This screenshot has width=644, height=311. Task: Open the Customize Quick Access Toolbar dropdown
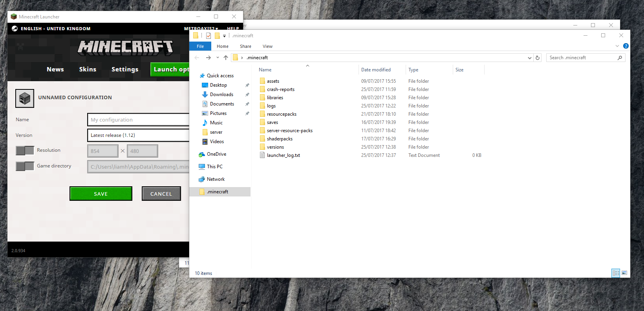pos(225,36)
